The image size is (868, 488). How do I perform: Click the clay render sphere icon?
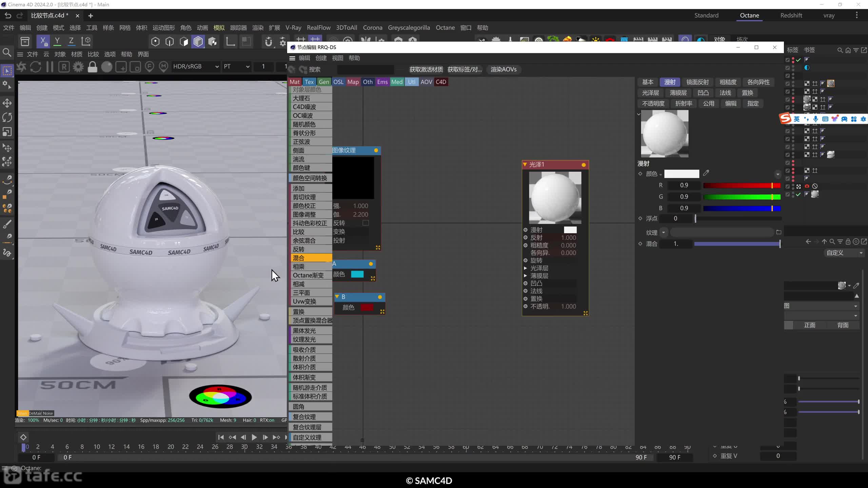pos(106,67)
